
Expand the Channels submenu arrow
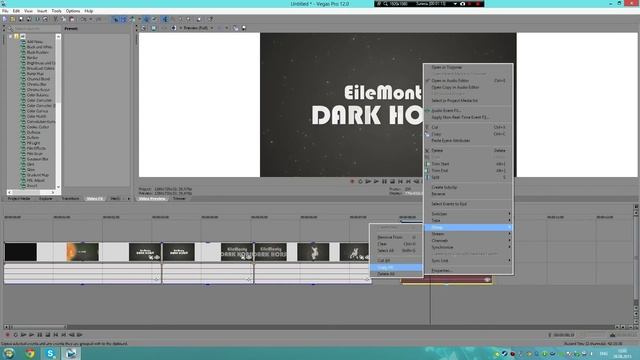click(509, 240)
